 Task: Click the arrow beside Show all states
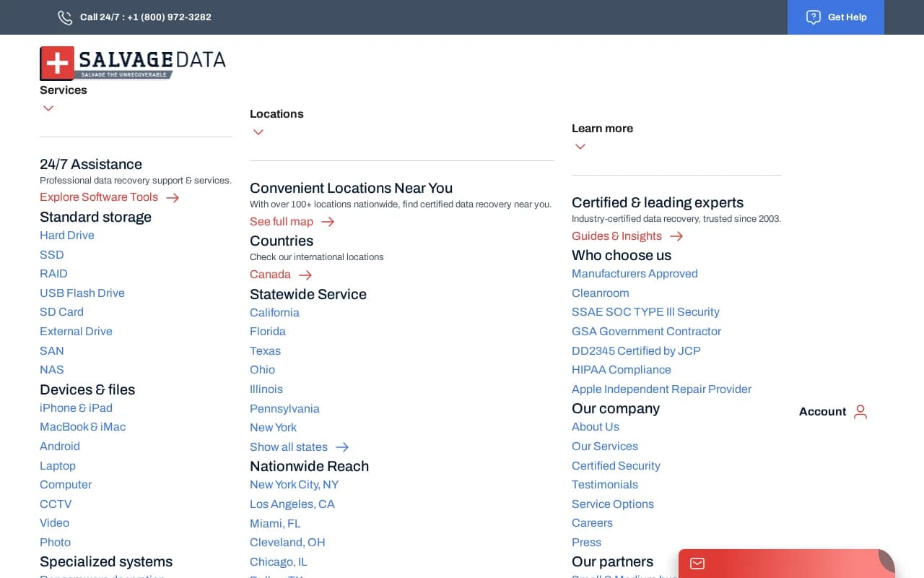click(341, 447)
